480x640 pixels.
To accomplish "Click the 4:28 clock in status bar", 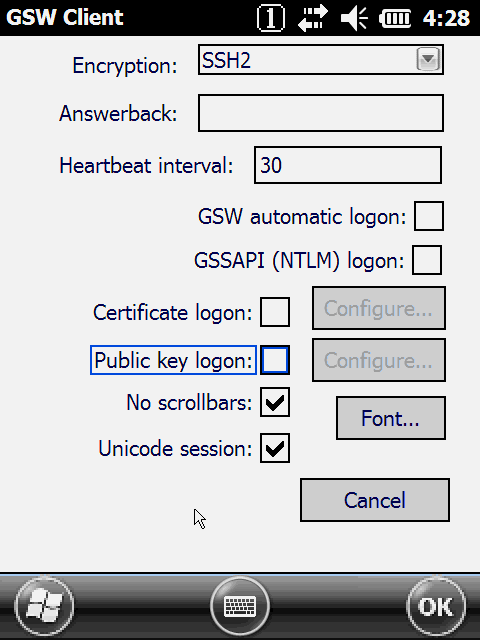I will (x=447, y=18).
